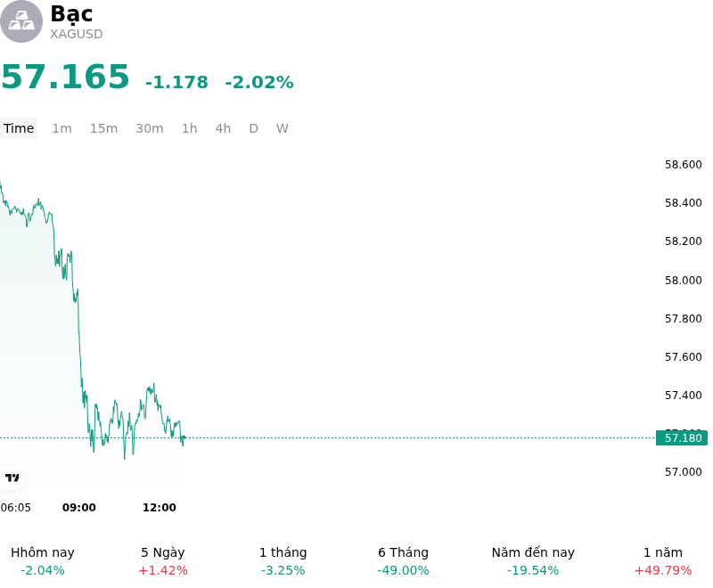Screen dimensions: 713x588
Task: Click the 12:00 time axis marker
Action: pos(160,508)
